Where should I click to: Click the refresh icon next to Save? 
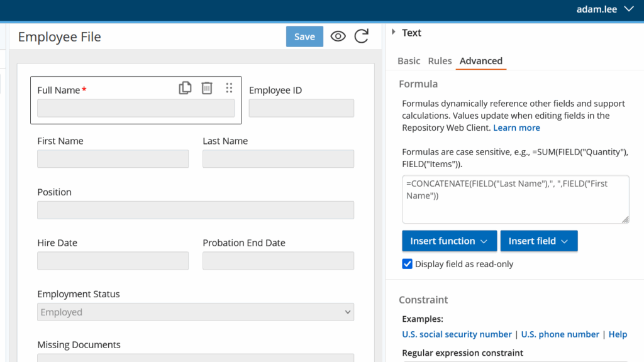(x=362, y=36)
